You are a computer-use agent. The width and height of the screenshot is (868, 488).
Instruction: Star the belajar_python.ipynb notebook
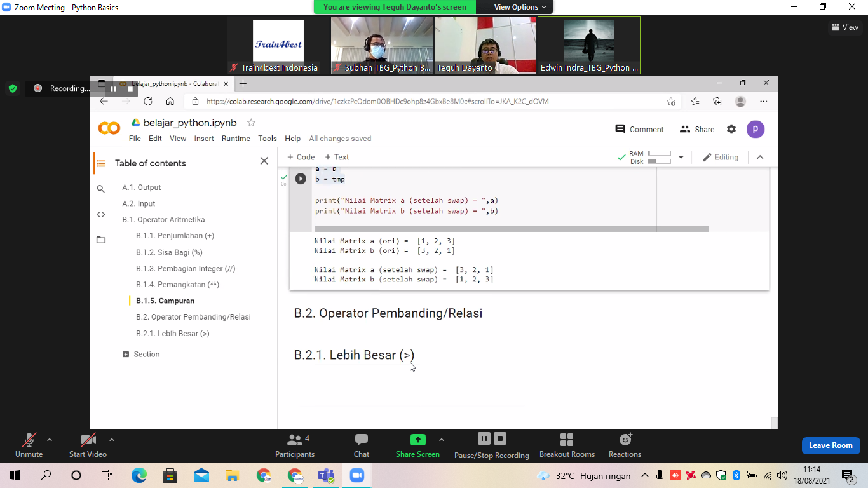click(x=251, y=123)
